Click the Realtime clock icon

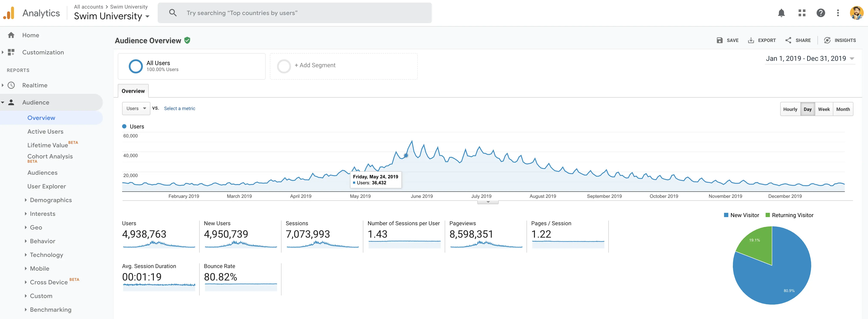click(x=11, y=85)
